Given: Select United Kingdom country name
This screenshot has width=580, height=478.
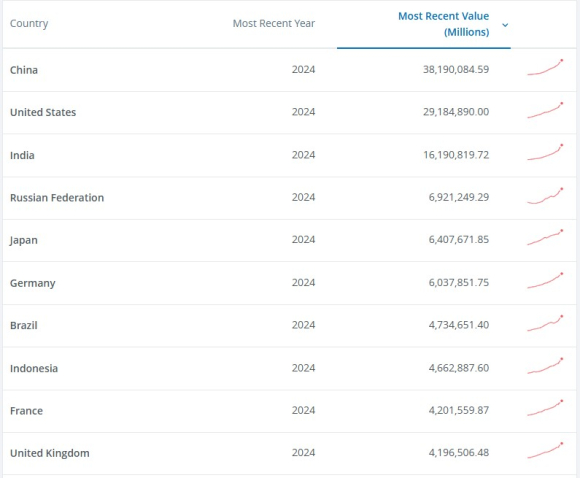Looking at the screenshot, I should [50, 453].
